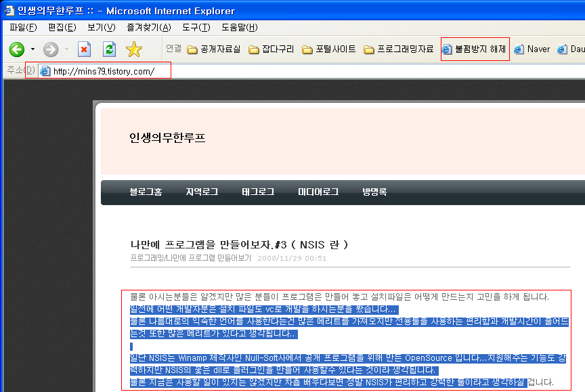Go to the 미디어로그 blog tab

(318, 192)
